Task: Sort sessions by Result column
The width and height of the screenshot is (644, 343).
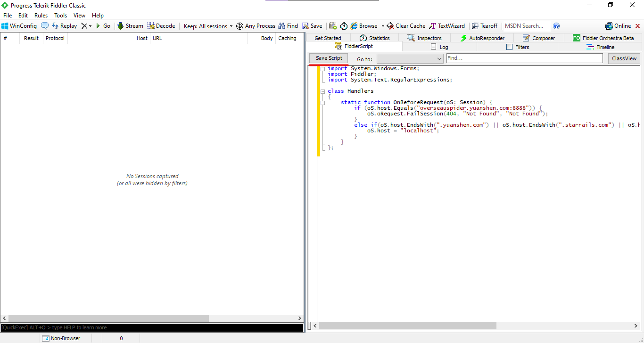Action: tap(31, 38)
